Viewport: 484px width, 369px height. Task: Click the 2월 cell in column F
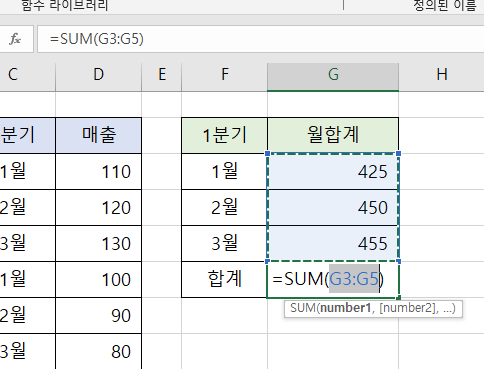(225, 208)
